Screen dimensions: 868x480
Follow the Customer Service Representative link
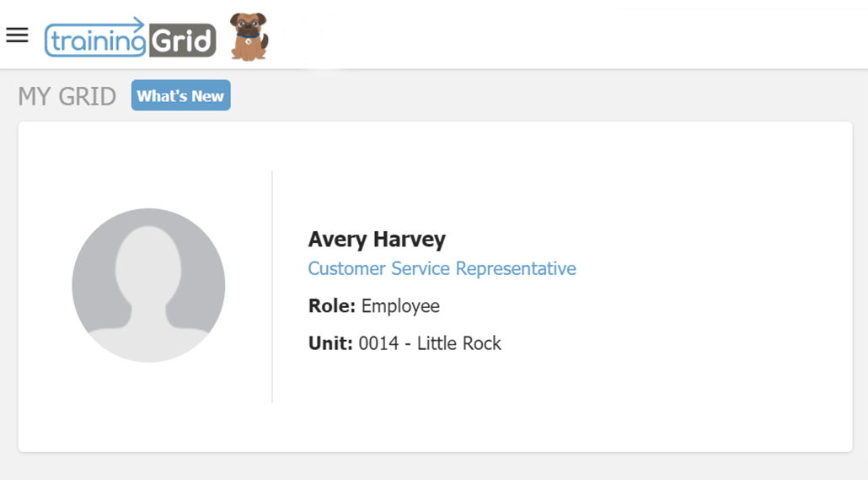442,268
